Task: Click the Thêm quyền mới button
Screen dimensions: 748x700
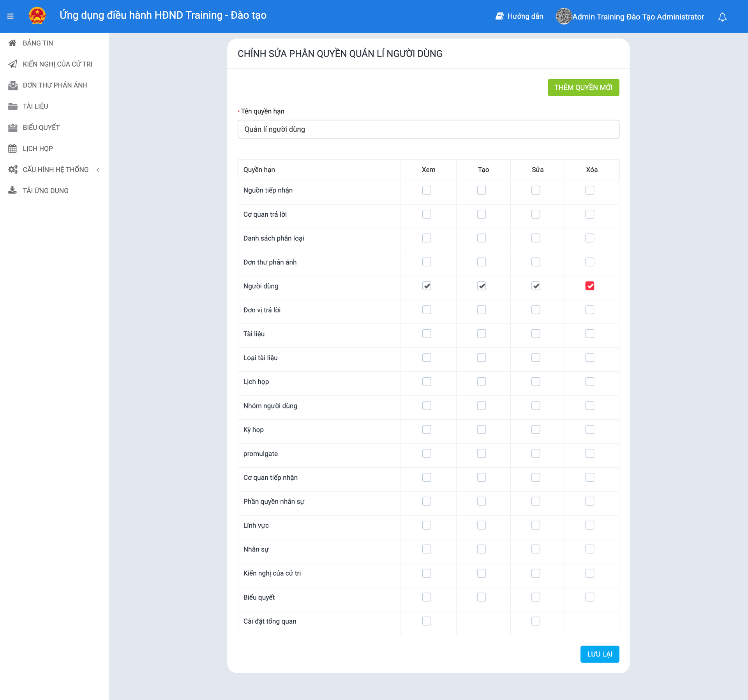Action: pos(583,87)
